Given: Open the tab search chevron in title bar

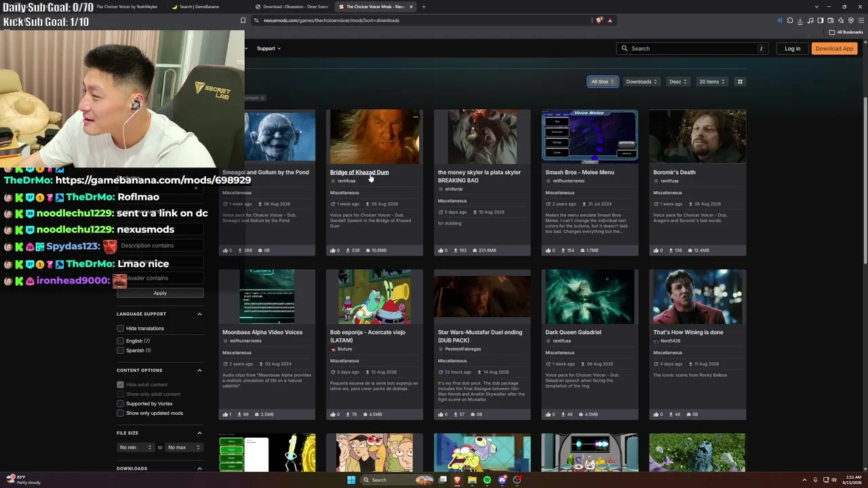Looking at the screenshot, I should click(x=817, y=7).
